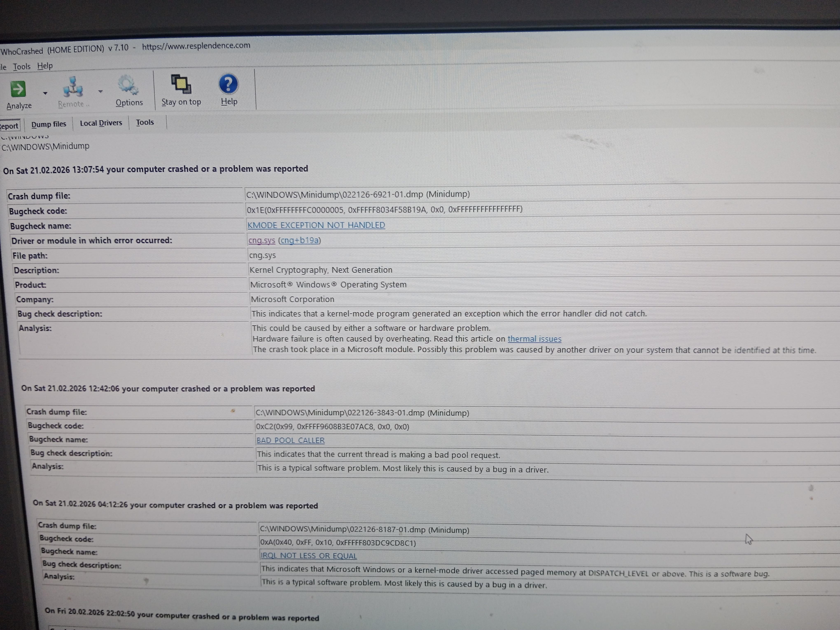Open the Tools menu in the menu bar
The width and height of the screenshot is (840, 630).
(22, 67)
